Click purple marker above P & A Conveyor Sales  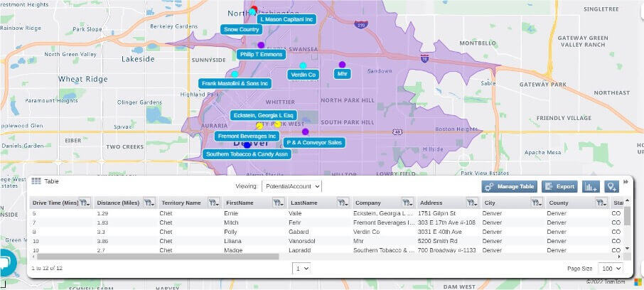point(305,131)
